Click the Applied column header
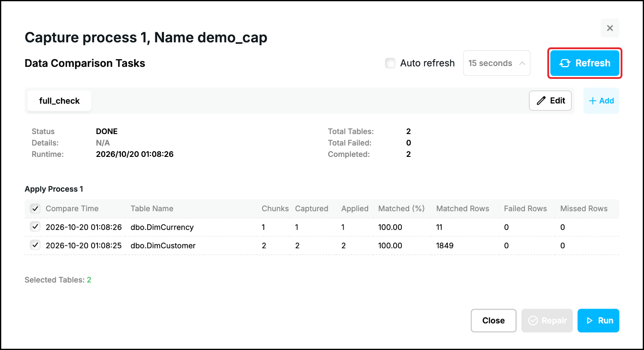This screenshot has height=350, width=644. [355, 209]
